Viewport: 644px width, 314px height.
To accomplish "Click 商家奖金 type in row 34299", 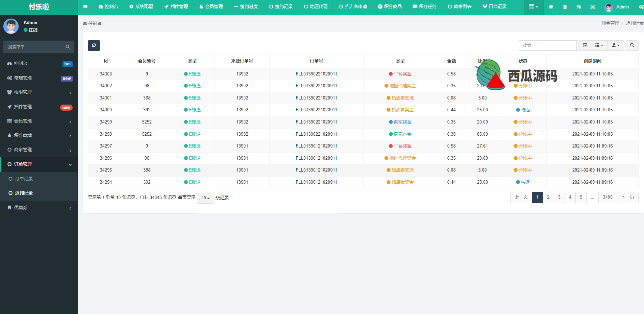I will [x=400, y=122].
